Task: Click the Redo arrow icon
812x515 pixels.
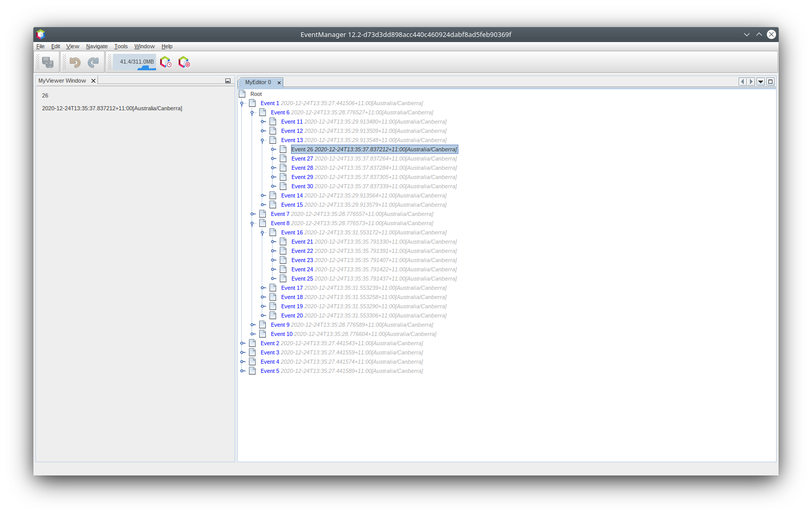Action: coord(93,62)
